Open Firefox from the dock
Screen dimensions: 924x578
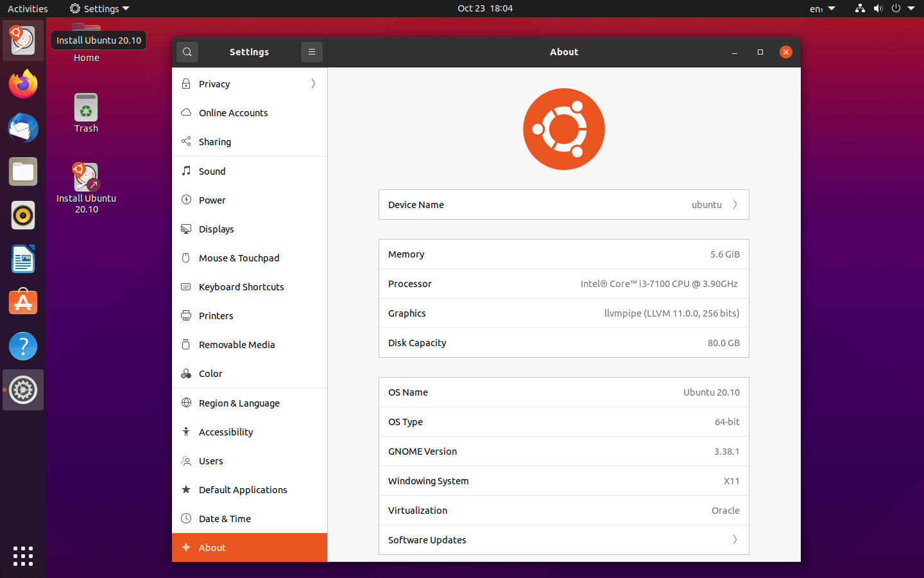[x=23, y=84]
